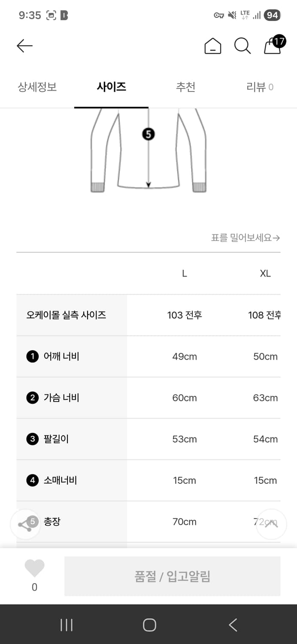
Task: Tap the numbered badge 5 on the diagram
Action: 148,134
